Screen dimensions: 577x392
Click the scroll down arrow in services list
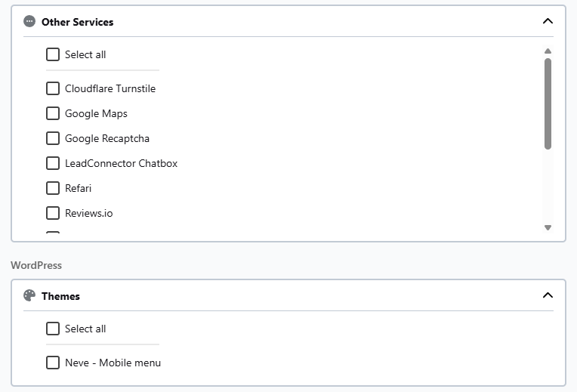(548, 227)
